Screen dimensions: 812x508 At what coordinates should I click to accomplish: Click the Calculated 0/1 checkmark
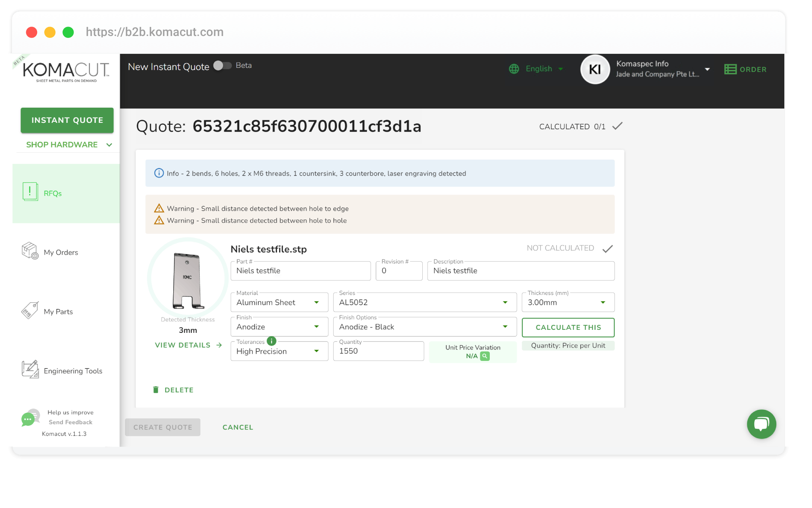pyautogui.click(x=618, y=126)
